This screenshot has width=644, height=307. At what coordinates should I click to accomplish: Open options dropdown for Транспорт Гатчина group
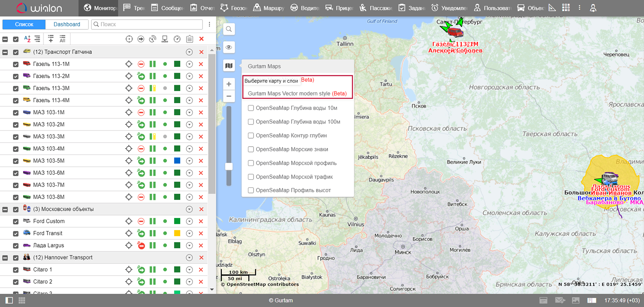coord(189,52)
